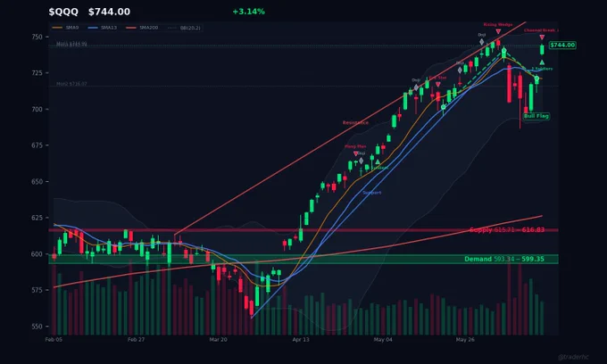
Task: Click the Feb 05 date axis label
Action: [54, 340]
